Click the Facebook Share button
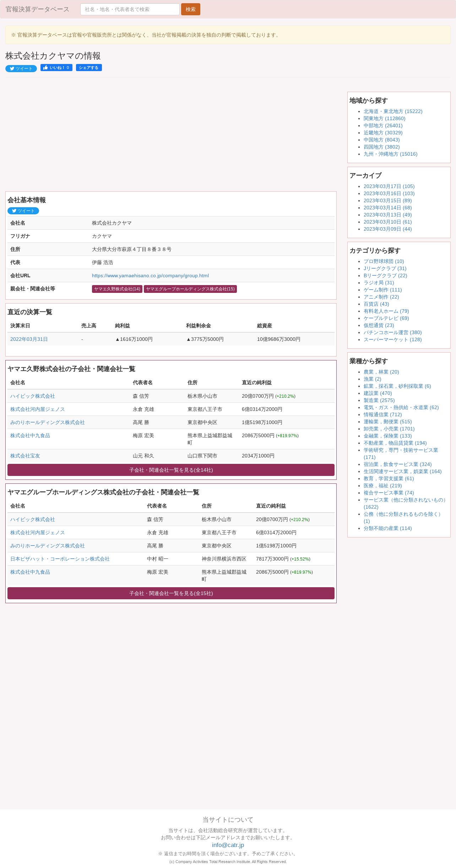Screen dimensions: 456x868 pyautogui.click(x=89, y=68)
